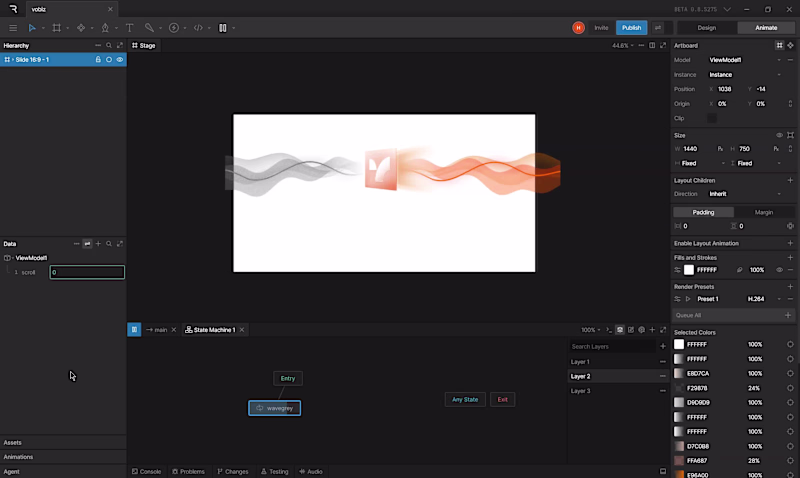Activate the Text tool
Viewport: 800px width, 478px height.
(130, 28)
